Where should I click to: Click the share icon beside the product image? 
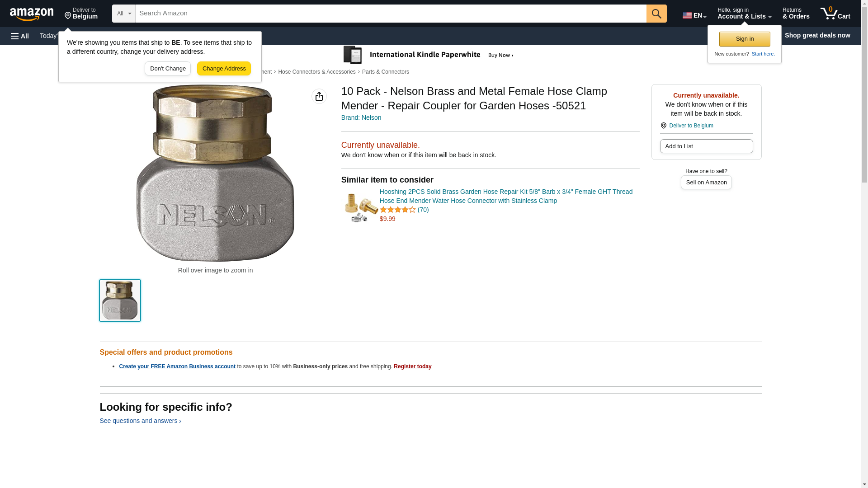point(319,96)
